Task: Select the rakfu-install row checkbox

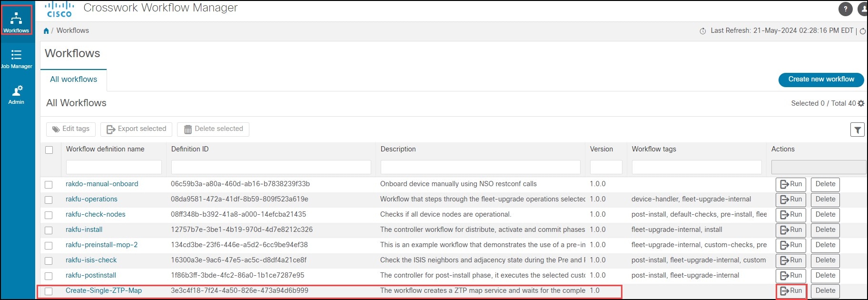Action: click(49, 230)
